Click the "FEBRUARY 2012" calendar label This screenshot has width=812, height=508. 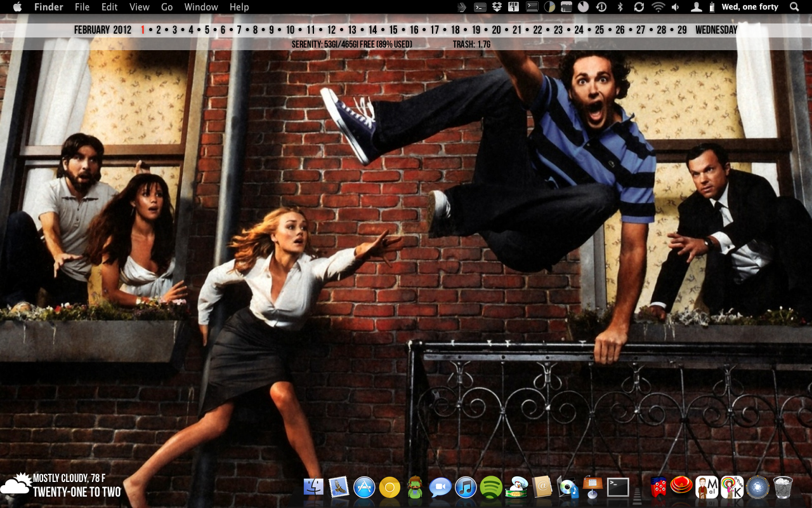[103, 30]
